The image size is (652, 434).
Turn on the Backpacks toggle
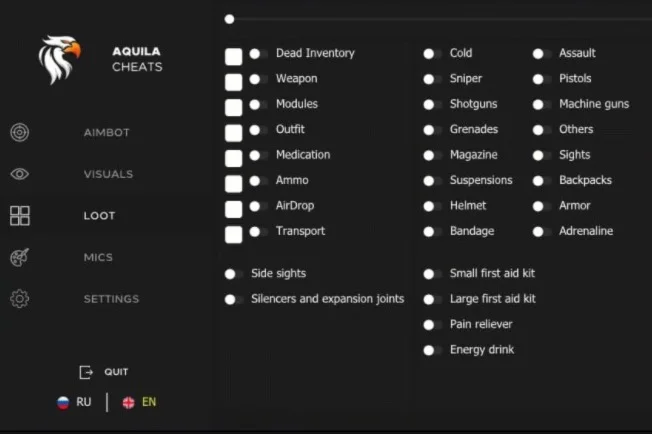point(541,181)
